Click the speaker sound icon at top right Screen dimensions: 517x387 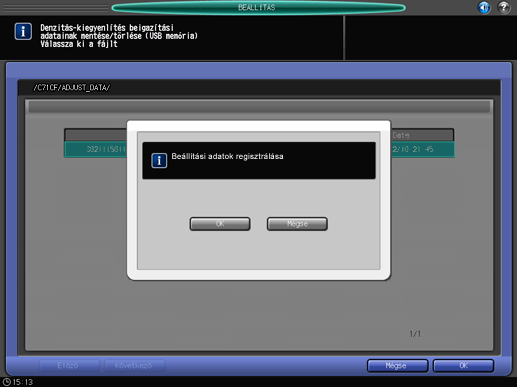click(484, 7)
